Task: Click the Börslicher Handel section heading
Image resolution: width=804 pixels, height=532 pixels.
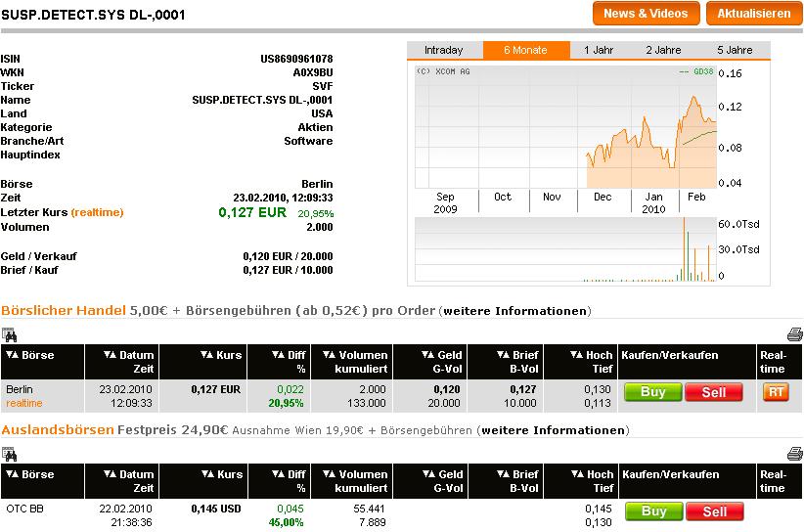Action: pyautogui.click(x=63, y=311)
